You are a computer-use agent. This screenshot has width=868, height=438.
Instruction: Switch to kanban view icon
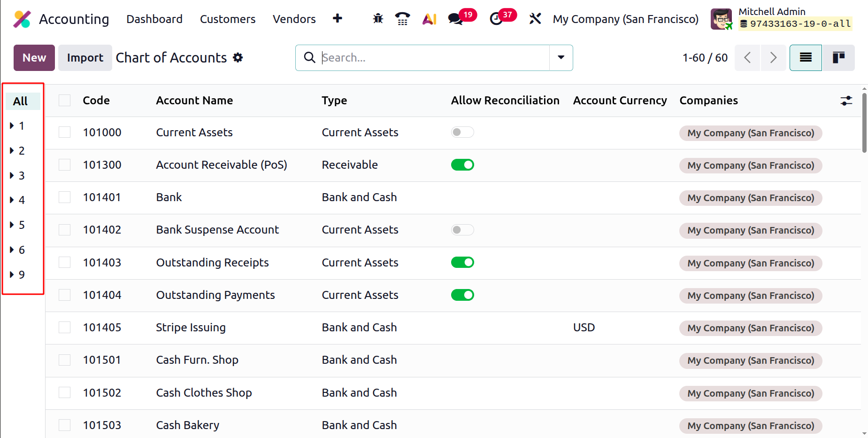tap(838, 58)
